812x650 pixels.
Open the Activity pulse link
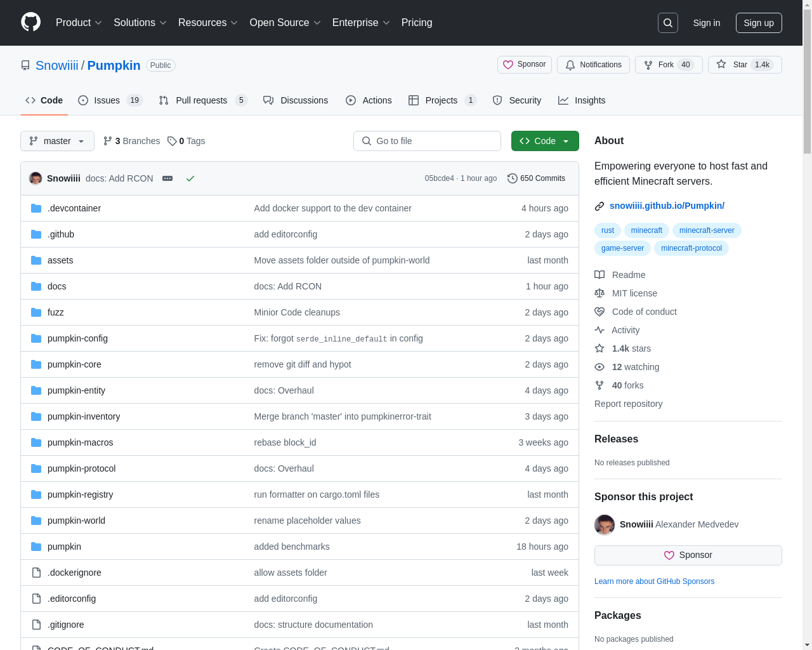coord(617,330)
